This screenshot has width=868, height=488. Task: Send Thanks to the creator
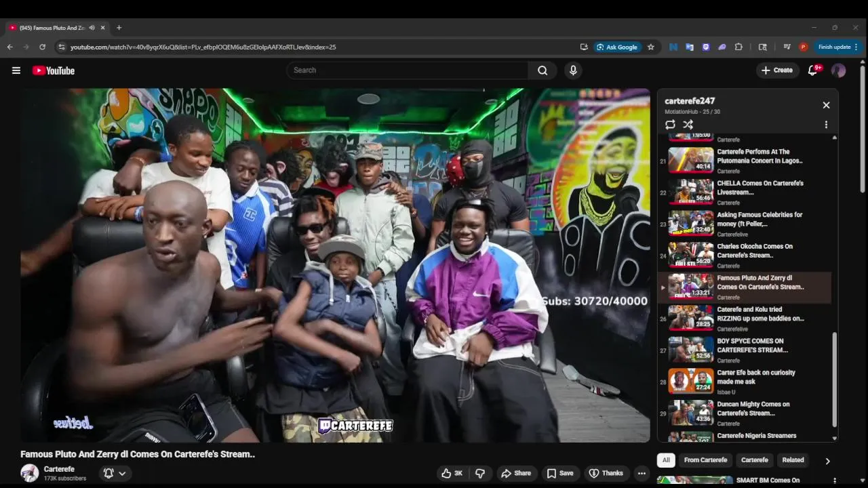pyautogui.click(x=606, y=473)
